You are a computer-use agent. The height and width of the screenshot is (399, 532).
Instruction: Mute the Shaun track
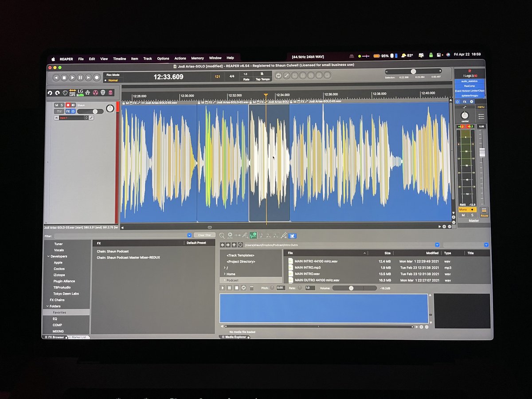(x=56, y=105)
